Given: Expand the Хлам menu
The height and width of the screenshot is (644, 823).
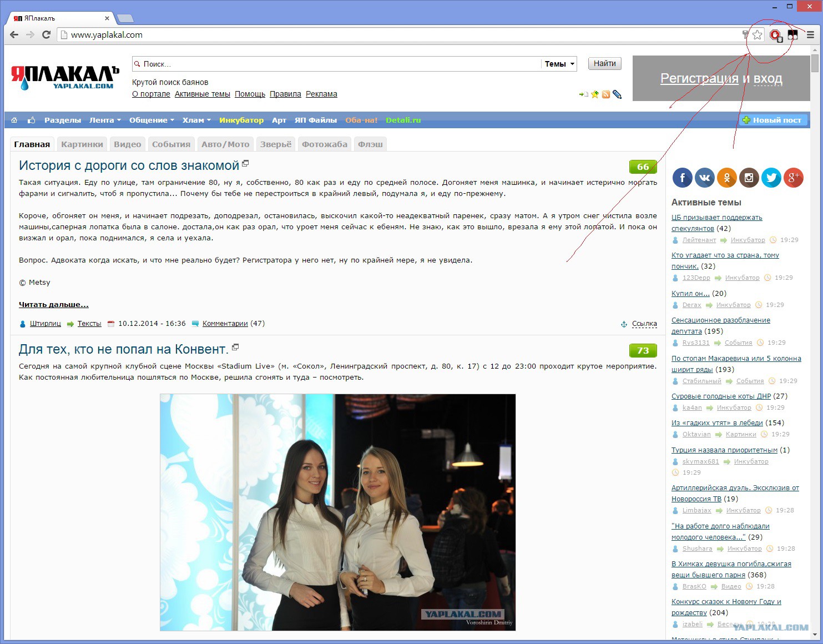Looking at the screenshot, I should pos(196,120).
